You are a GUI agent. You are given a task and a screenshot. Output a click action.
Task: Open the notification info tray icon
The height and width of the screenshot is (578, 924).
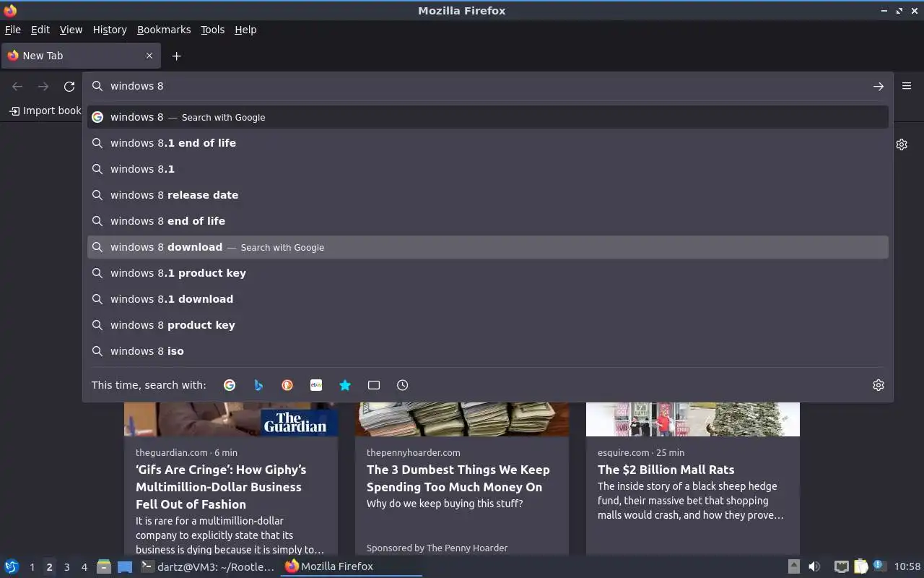tap(879, 566)
